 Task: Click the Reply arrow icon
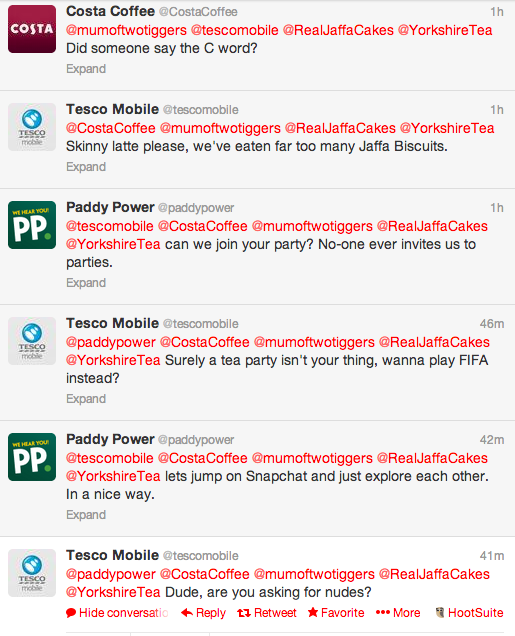coord(187,612)
